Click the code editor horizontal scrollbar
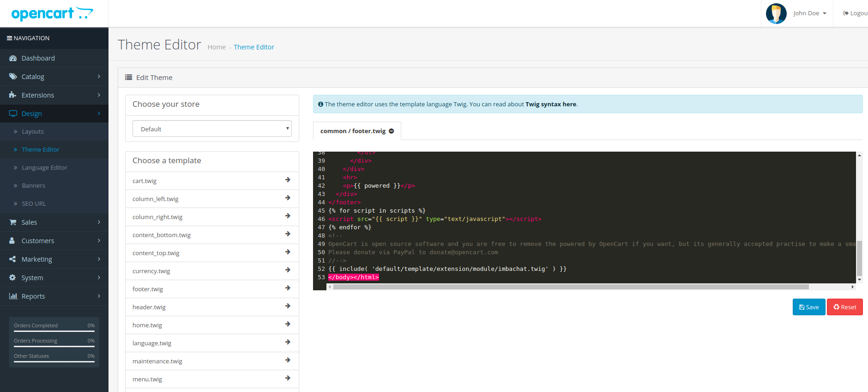Viewport: 868px width, 392px height. point(571,287)
